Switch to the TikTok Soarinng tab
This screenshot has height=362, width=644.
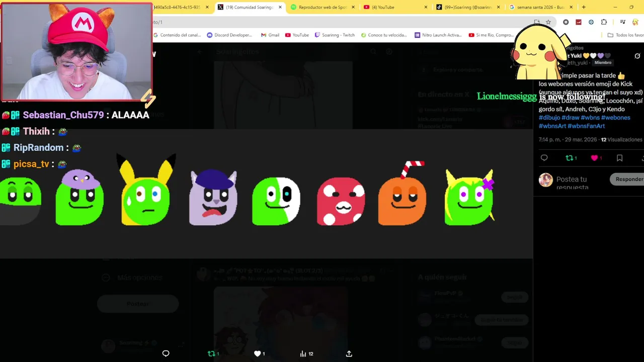click(x=468, y=7)
